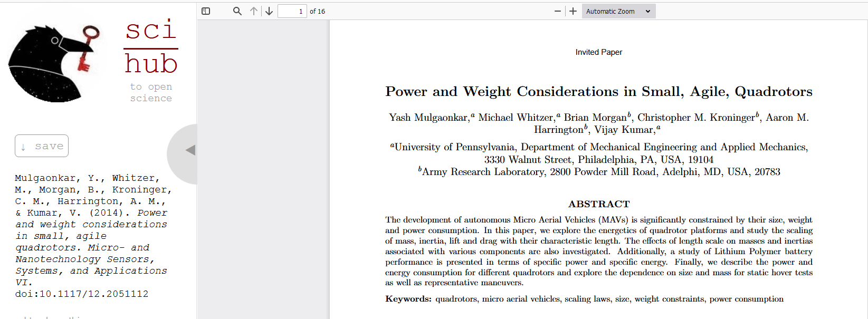Go to next page using down arrow
This screenshot has height=319, width=868.
tap(269, 11)
